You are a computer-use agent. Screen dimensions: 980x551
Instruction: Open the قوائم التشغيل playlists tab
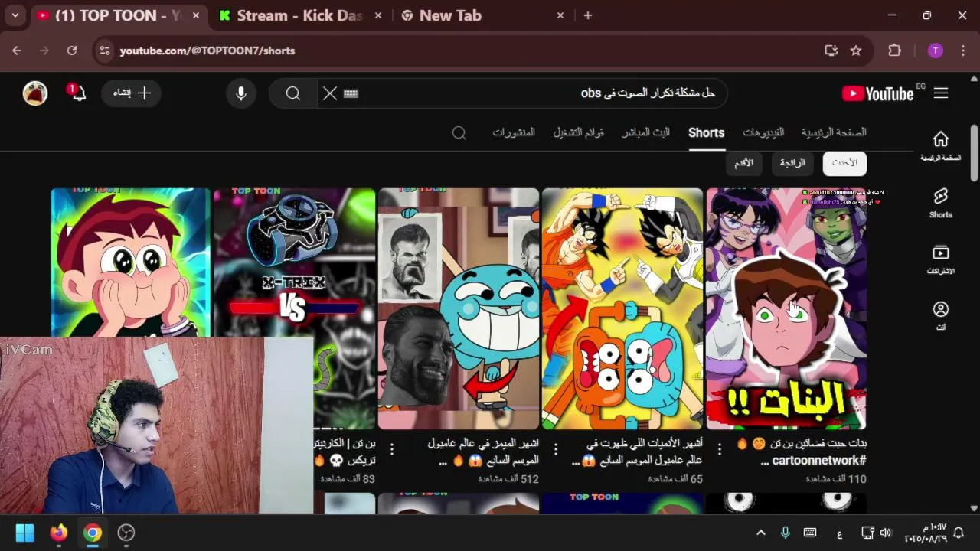pyautogui.click(x=579, y=132)
